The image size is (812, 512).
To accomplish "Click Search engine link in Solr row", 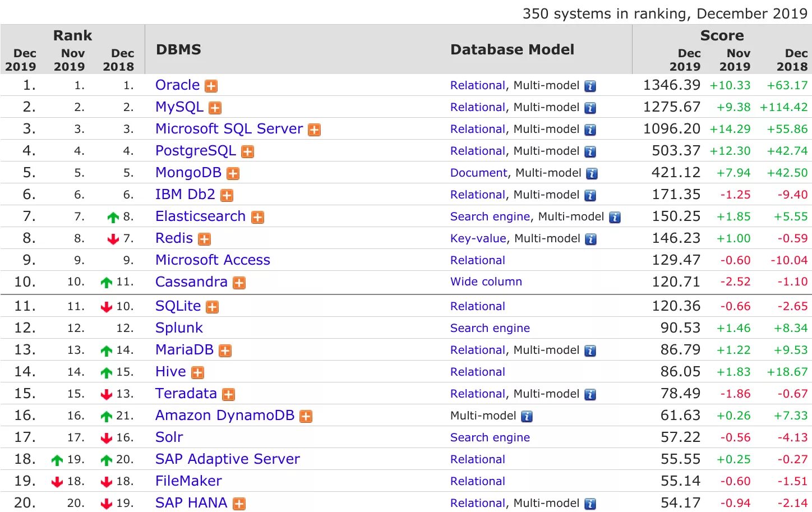I will [490, 437].
